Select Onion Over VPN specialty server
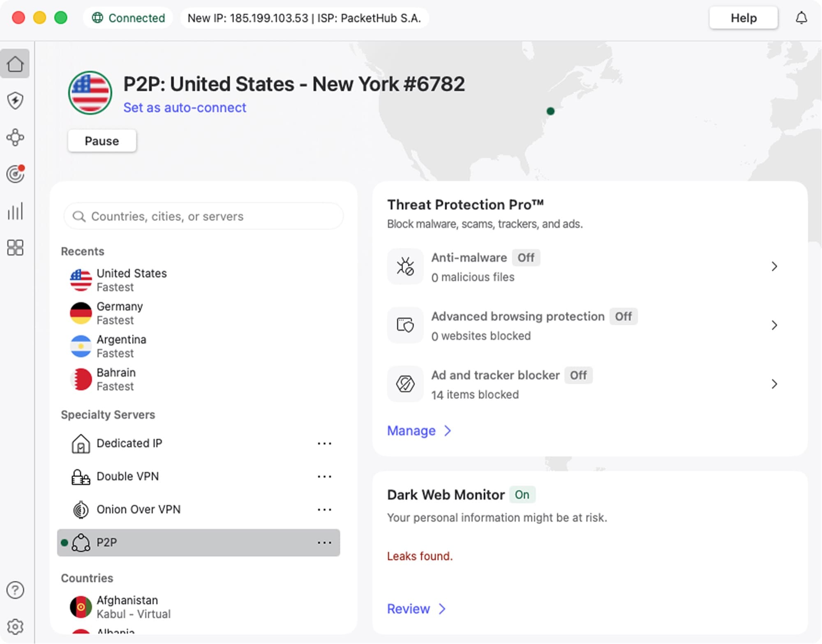This screenshot has width=822, height=644. pos(199,510)
